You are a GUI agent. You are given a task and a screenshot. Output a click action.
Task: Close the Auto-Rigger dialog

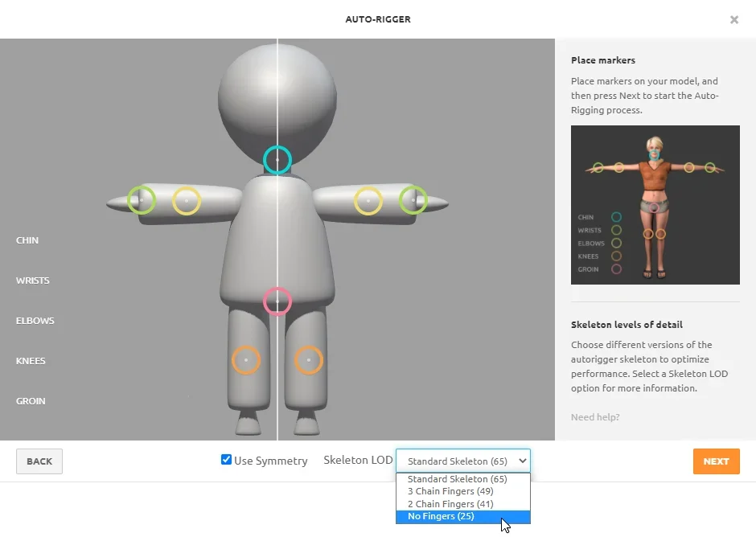733,20
